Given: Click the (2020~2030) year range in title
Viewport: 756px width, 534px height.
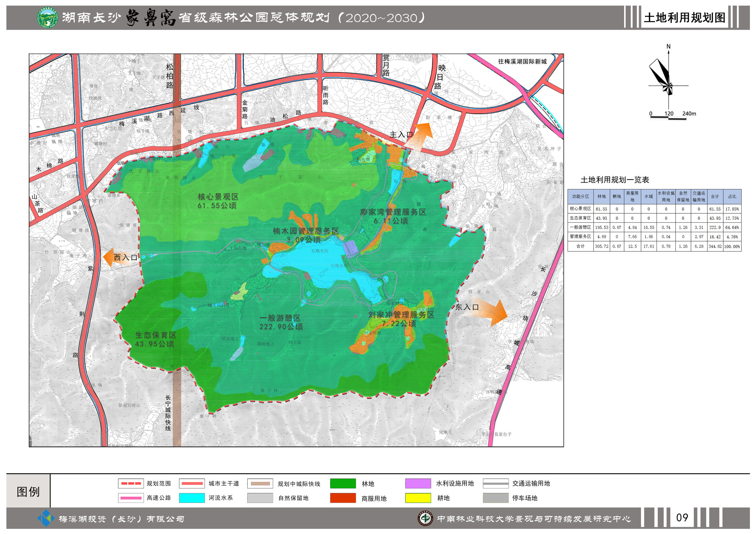Looking at the screenshot, I should pos(382,18).
